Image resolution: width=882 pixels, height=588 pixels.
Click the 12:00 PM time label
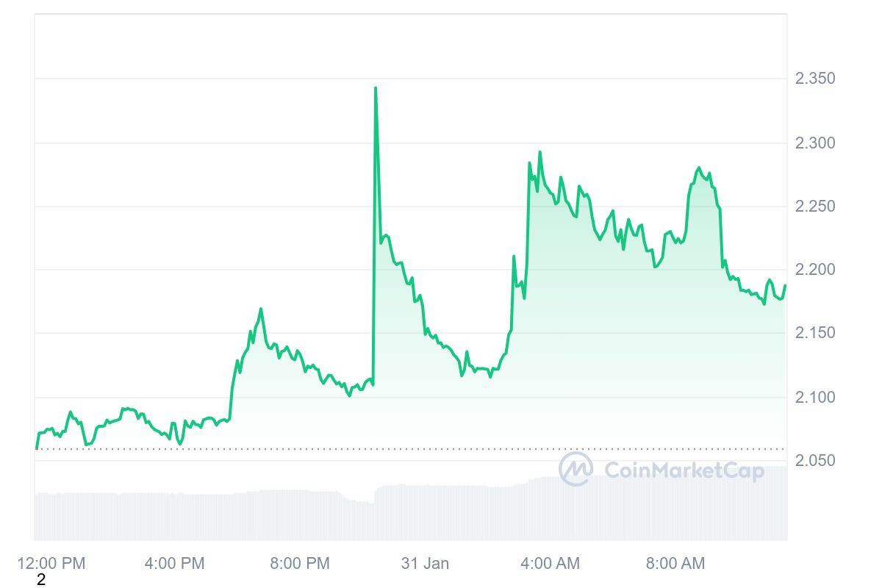[51, 564]
